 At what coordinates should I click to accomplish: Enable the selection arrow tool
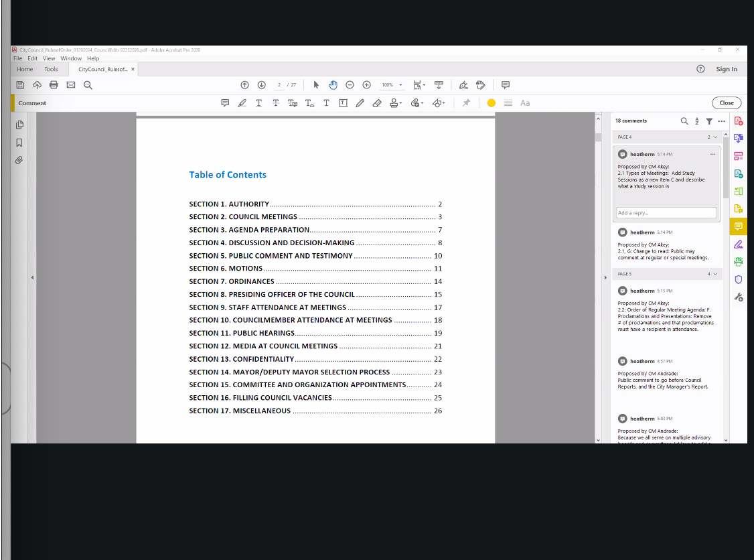(x=316, y=85)
